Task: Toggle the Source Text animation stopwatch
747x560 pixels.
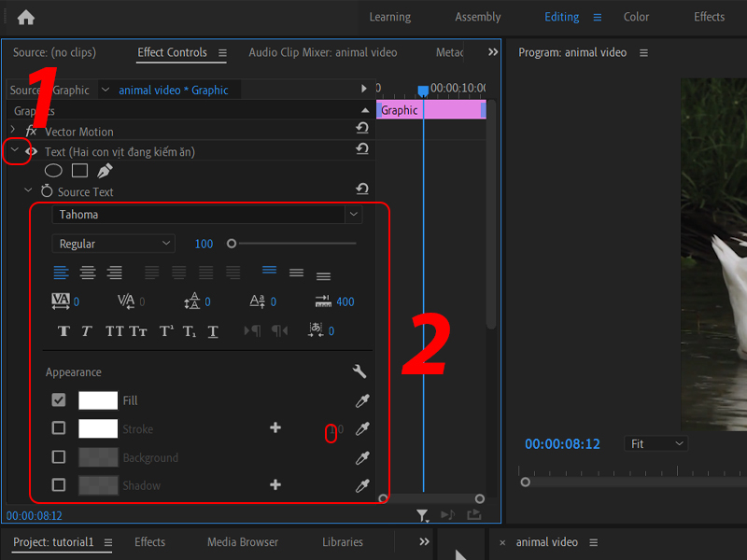Action: (x=45, y=190)
